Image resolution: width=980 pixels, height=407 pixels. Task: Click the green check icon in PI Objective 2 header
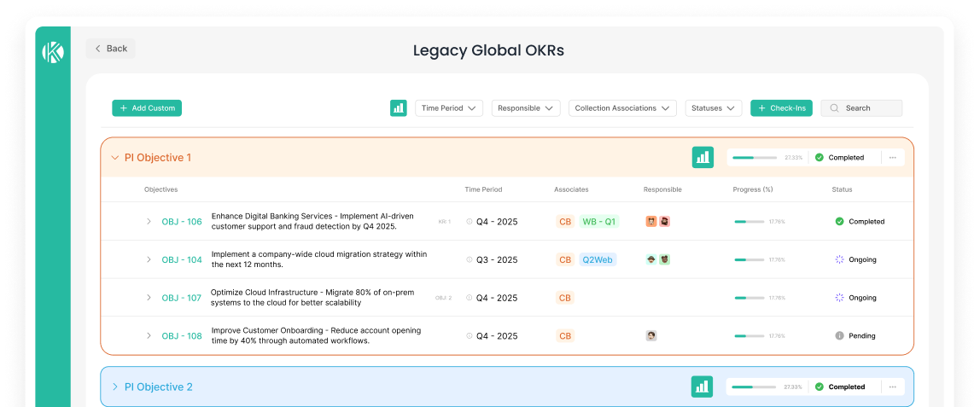(820, 387)
